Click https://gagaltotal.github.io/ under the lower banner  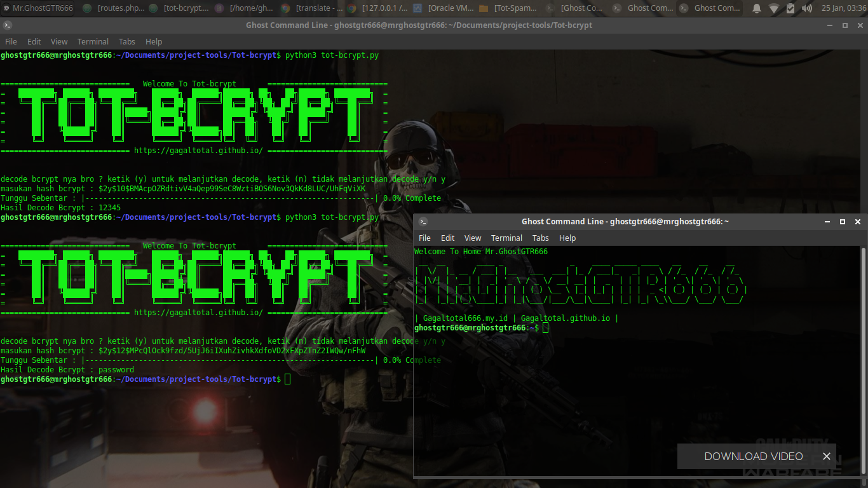198,313
